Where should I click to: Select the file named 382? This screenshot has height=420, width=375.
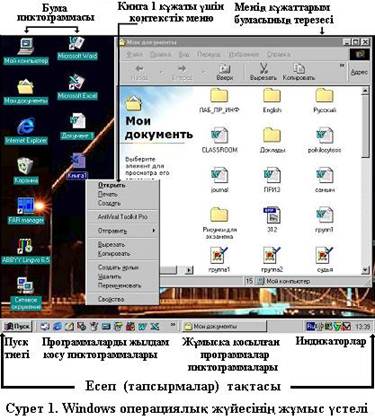point(272,219)
